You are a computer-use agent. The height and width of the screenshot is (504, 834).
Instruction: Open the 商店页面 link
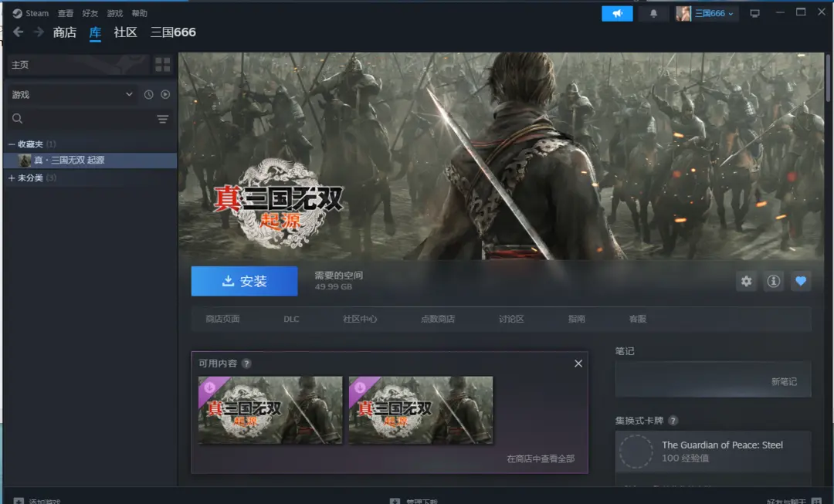tap(222, 319)
